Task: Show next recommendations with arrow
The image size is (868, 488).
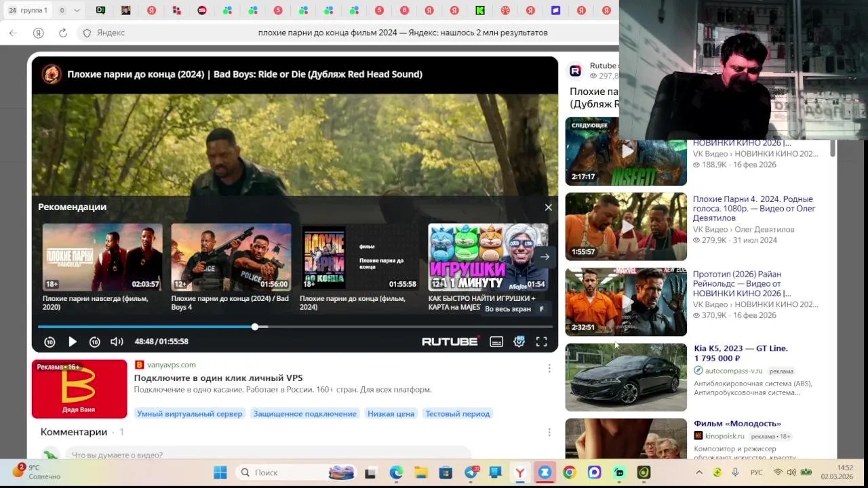Action: [545, 257]
